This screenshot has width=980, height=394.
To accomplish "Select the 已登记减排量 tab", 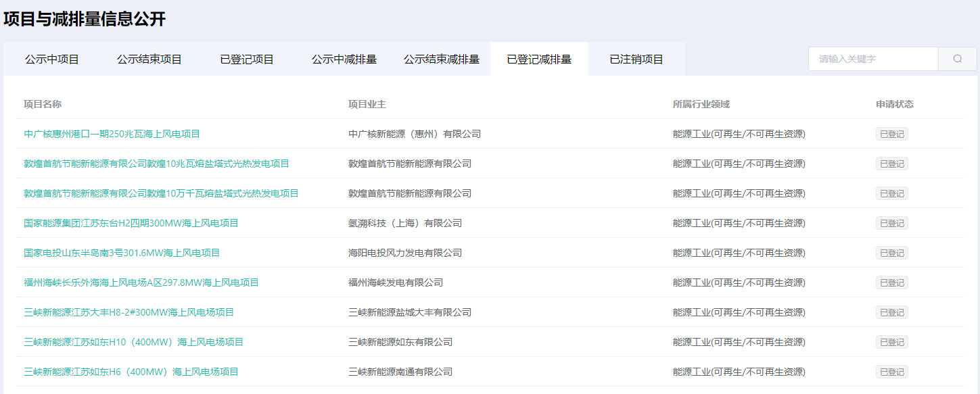I will pos(539,59).
